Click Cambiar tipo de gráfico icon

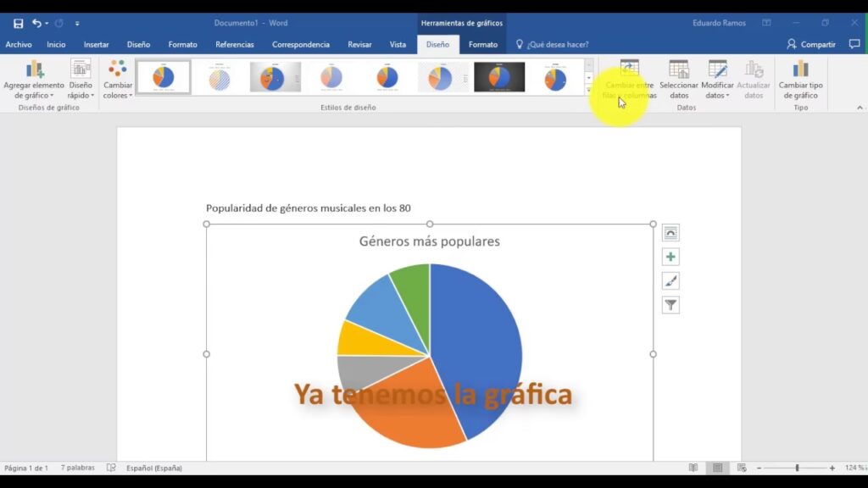pyautogui.click(x=800, y=80)
